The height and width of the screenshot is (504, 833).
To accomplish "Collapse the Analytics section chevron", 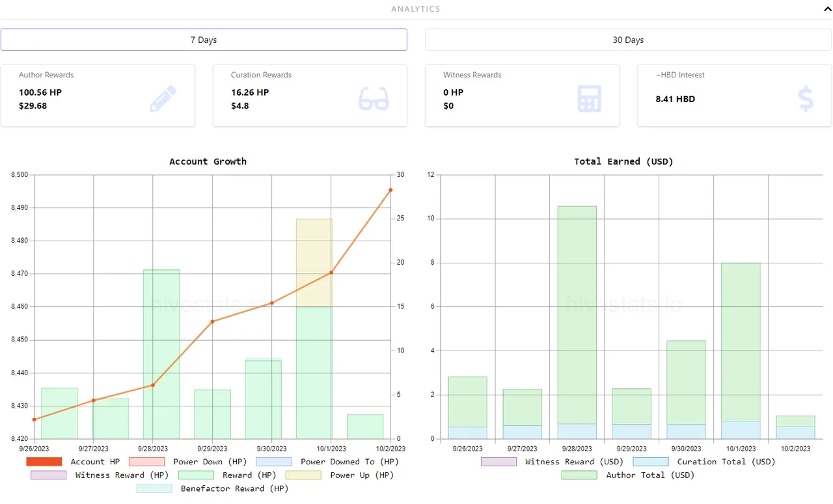I will (827, 9).
